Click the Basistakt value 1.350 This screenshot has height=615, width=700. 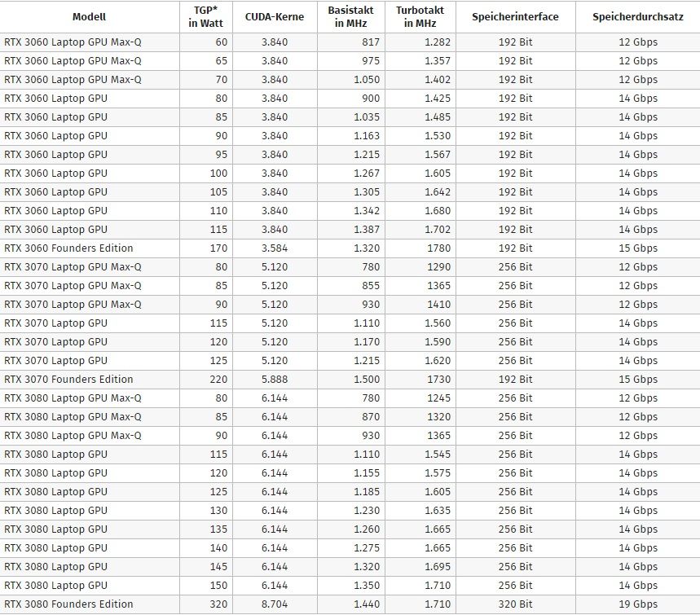367,586
